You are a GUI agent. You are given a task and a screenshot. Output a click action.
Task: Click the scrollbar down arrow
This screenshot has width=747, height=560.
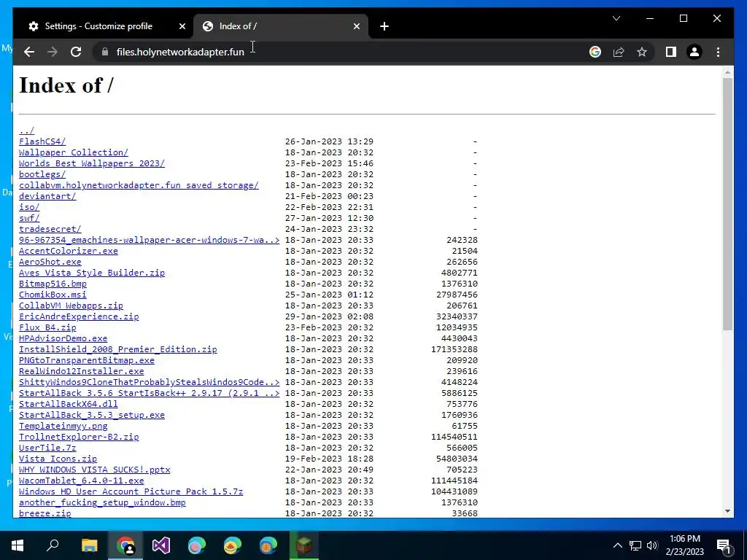click(x=727, y=511)
